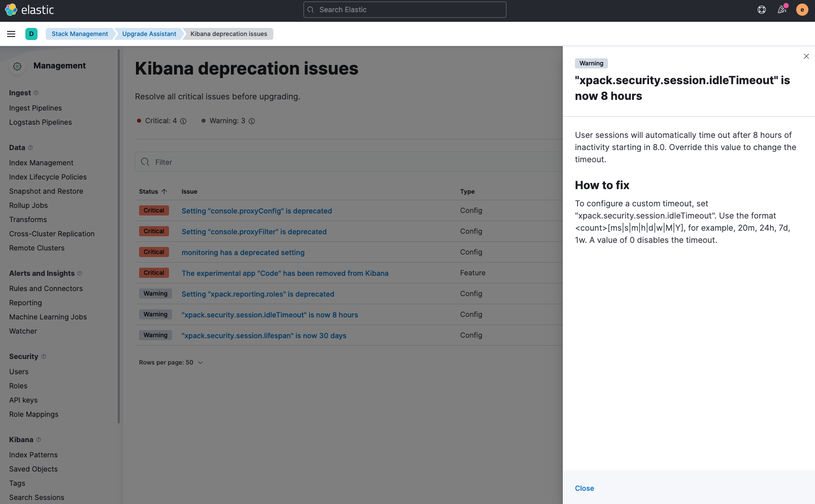The height and width of the screenshot is (504, 815).
Task: Click the info icon beside Critical: 4
Action: click(183, 121)
